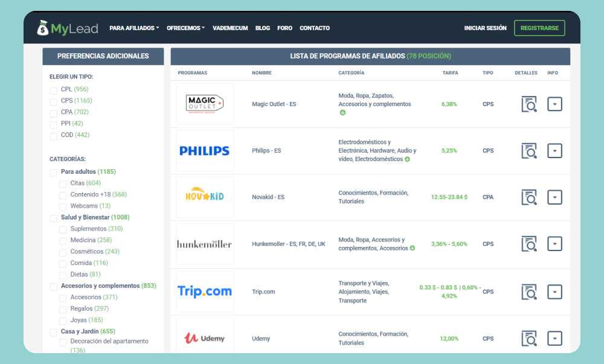Check the Medicina subcategory
Image resolution: width=604 pixels, height=364 pixels.
[63, 241]
